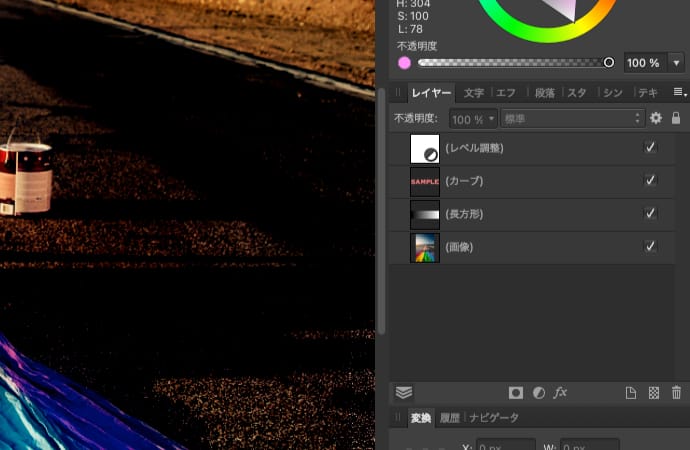Viewport: 690px width, 450px height.
Task: Click the layer stack icon at panel bottom
Action: [x=404, y=393]
